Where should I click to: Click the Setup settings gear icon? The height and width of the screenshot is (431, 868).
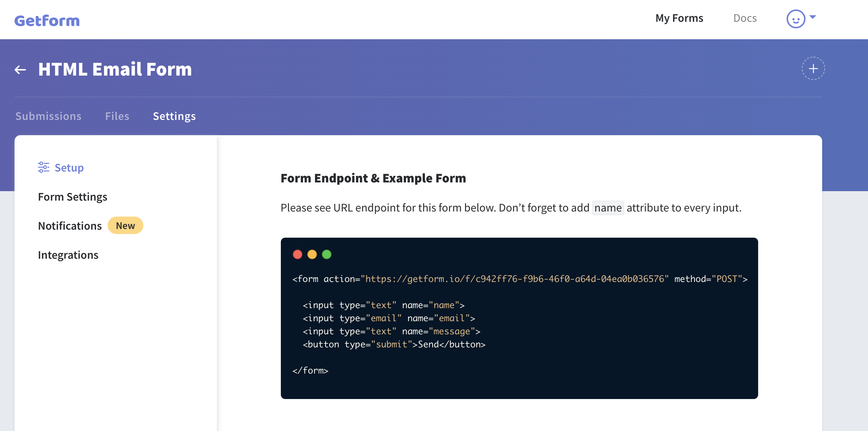coord(43,166)
